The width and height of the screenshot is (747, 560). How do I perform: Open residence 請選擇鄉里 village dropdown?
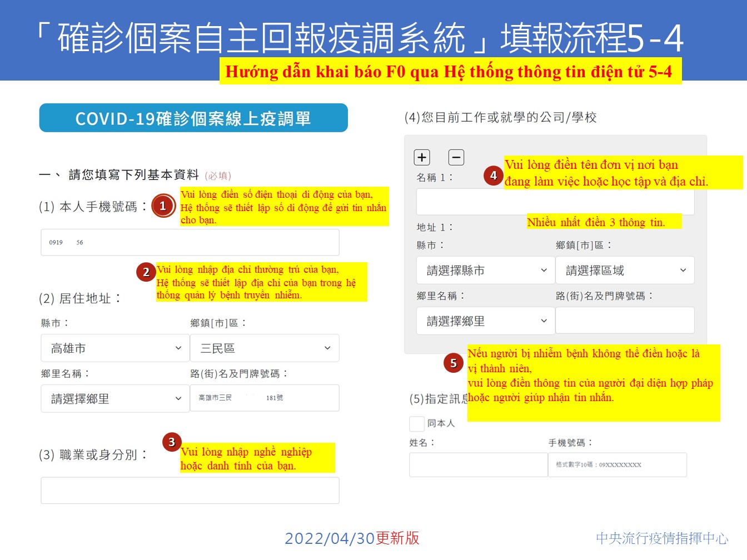point(115,399)
